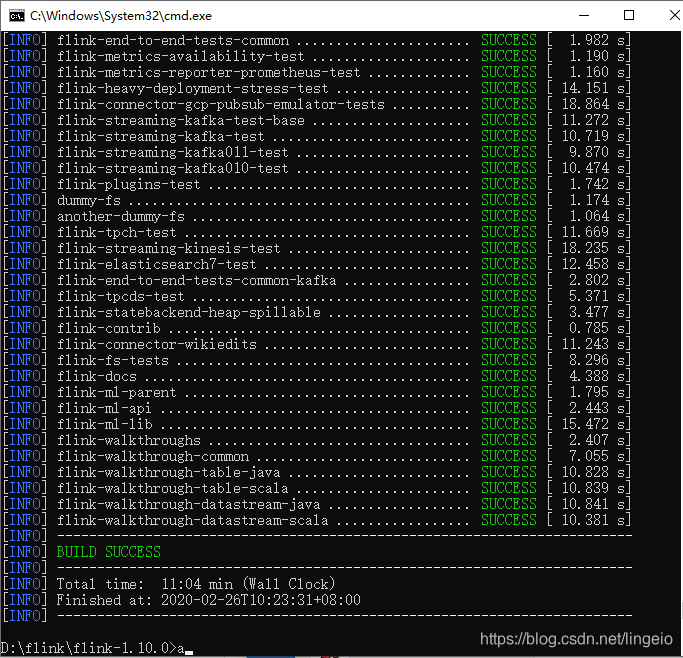Image resolution: width=683 pixels, height=658 pixels.
Task: Click flink-walkthrough-datastream-java line
Action: pos(317,505)
